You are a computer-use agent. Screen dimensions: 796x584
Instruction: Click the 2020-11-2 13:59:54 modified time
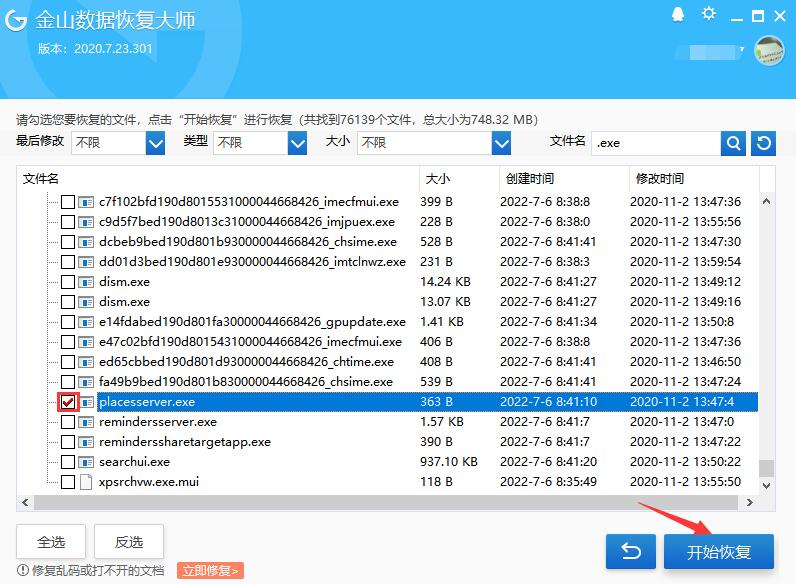[685, 262]
